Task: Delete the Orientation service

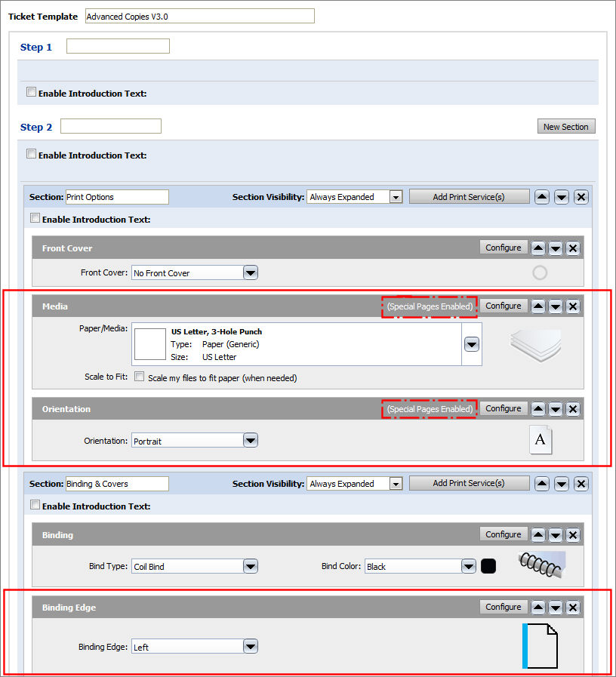Action: coord(573,409)
